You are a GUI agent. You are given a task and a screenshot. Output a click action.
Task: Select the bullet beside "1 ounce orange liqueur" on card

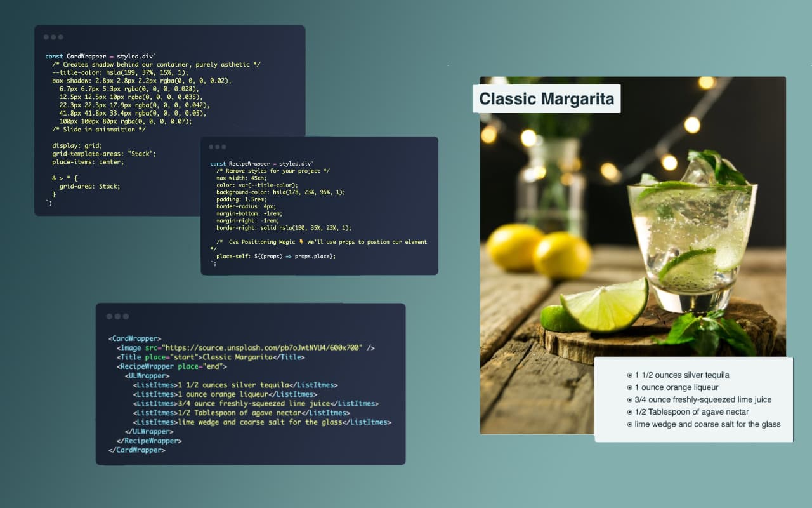tap(629, 387)
